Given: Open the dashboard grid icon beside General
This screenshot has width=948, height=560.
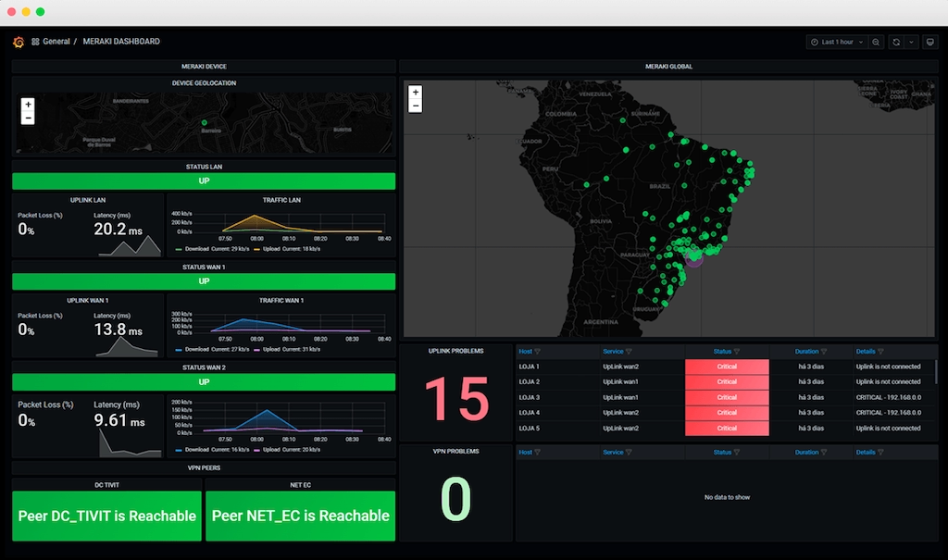Looking at the screenshot, I should click(x=35, y=42).
